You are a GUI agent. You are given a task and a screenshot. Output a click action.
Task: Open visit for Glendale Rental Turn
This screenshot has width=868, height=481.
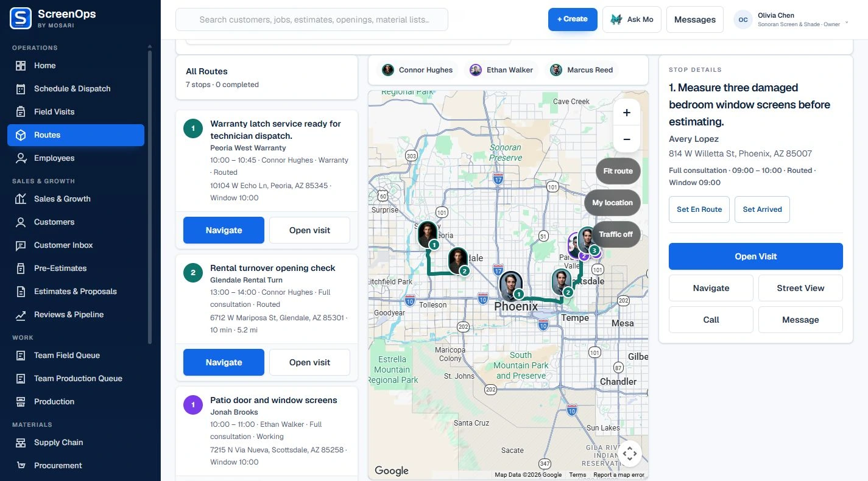click(309, 362)
